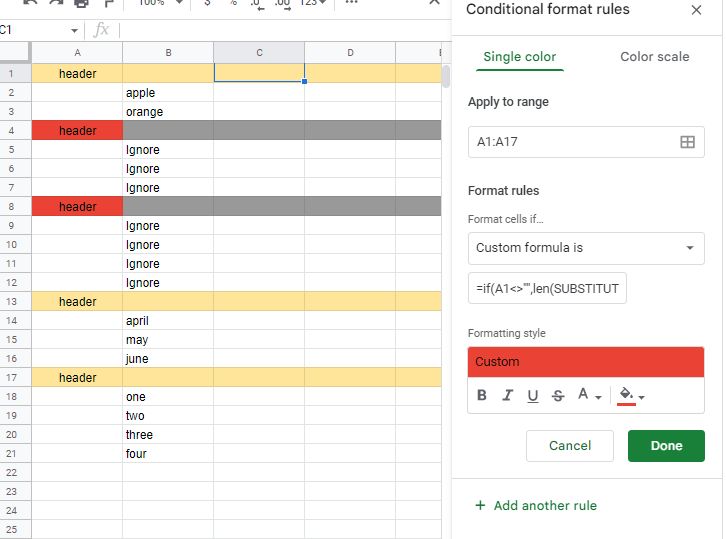Image resolution: width=726 pixels, height=539 pixels.
Task: Switch to the Color scale tab
Action: [x=654, y=57]
